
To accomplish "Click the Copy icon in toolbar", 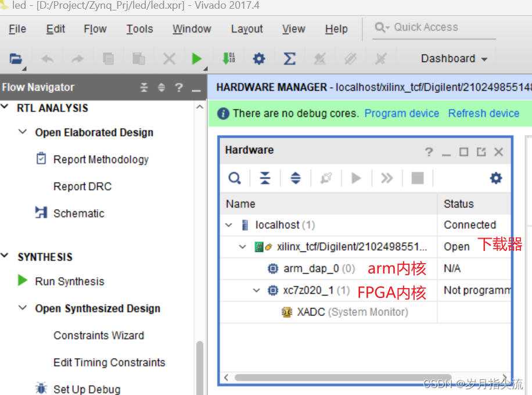I will [x=108, y=59].
